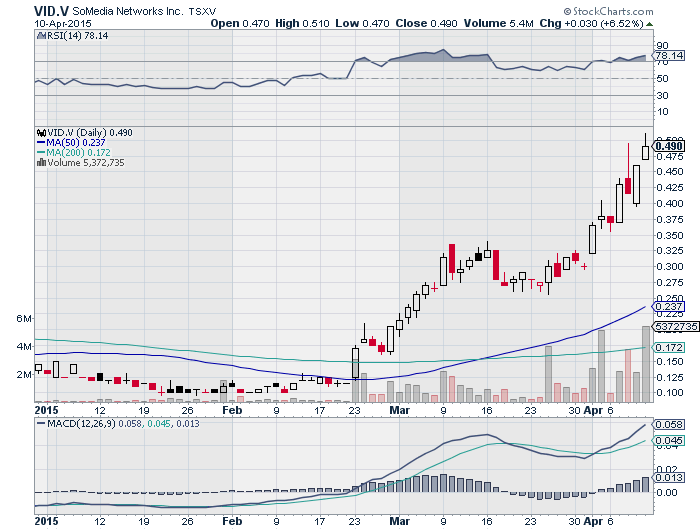Click the 0.058 MACD value tag
This screenshot has height=530, width=700.
pyautogui.click(x=667, y=425)
